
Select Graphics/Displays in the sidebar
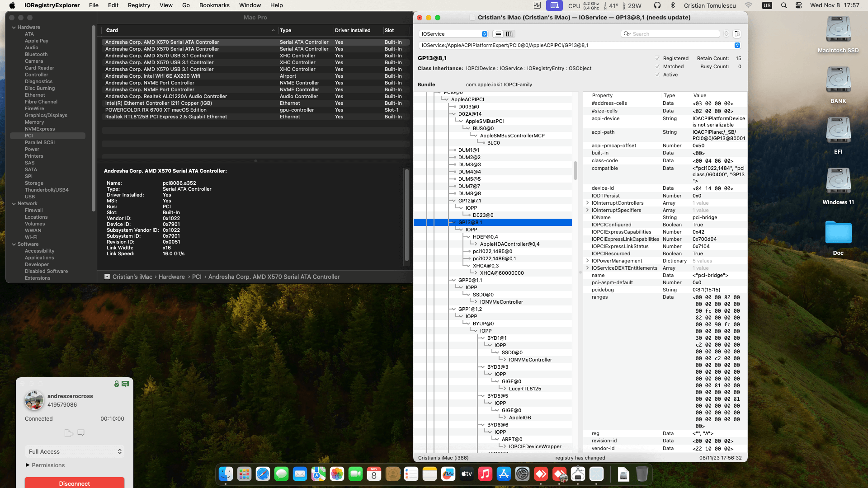click(46, 115)
